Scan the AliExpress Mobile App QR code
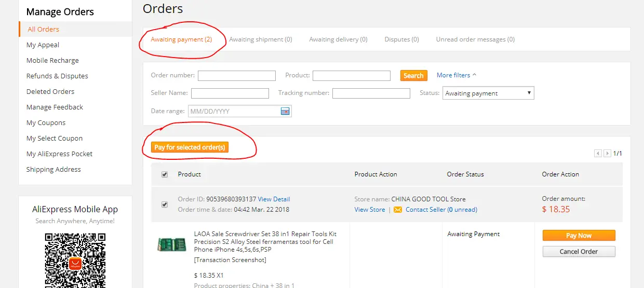The width and height of the screenshot is (644, 288). (x=75, y=260)
